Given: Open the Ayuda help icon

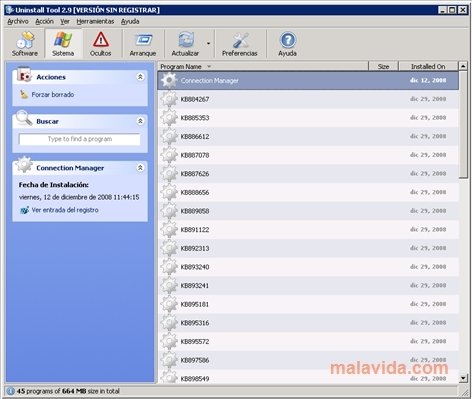Looking at the screenshot, I should [x=287, y=44].
